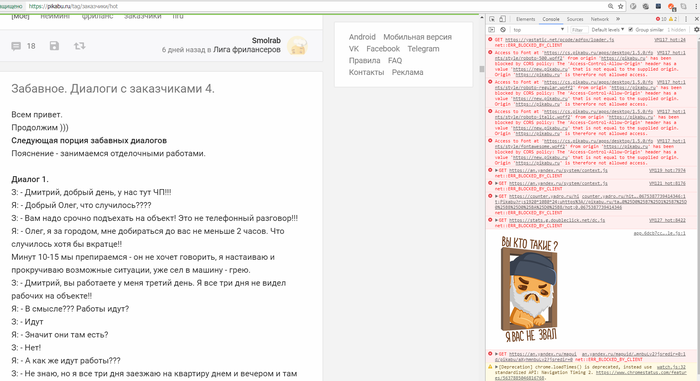
Task: Switch to the Elements tab
Action: [525, 19]
